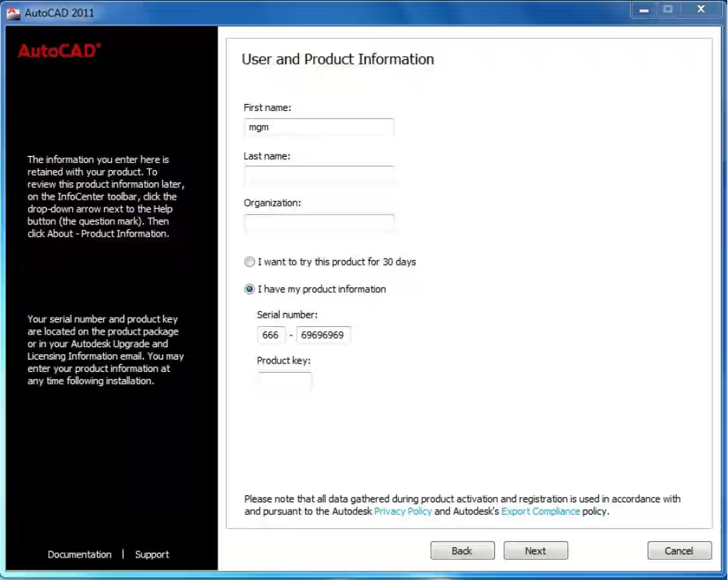Open the Export Compliance link

[x=541, y=512]
